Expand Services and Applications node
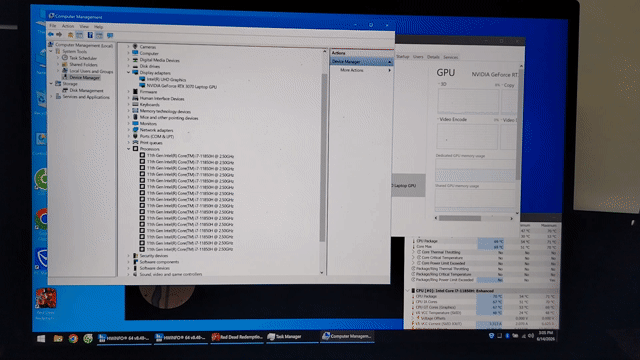 pyautogui.click(x=51, y=97)
